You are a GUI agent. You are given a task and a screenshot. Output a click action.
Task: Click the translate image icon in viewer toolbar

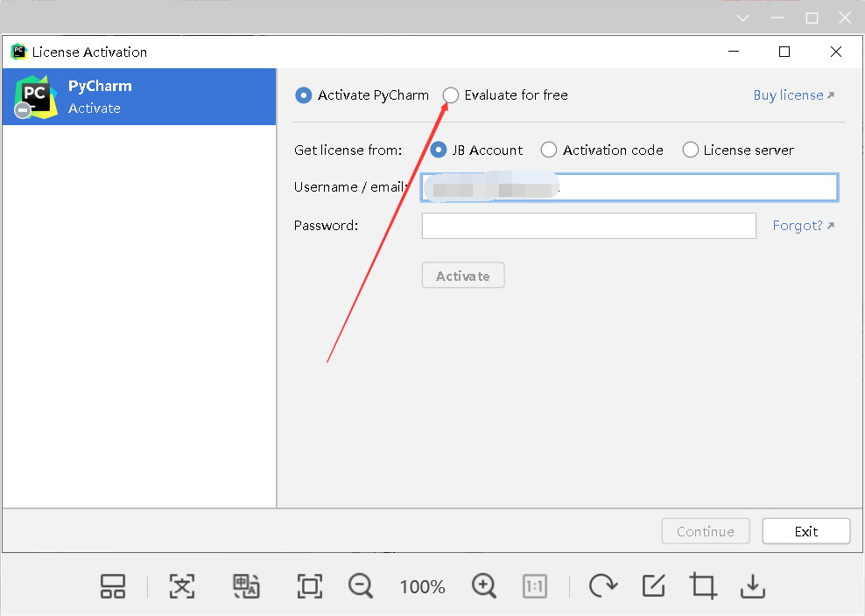pyautogui.click(x=245, y=586)
